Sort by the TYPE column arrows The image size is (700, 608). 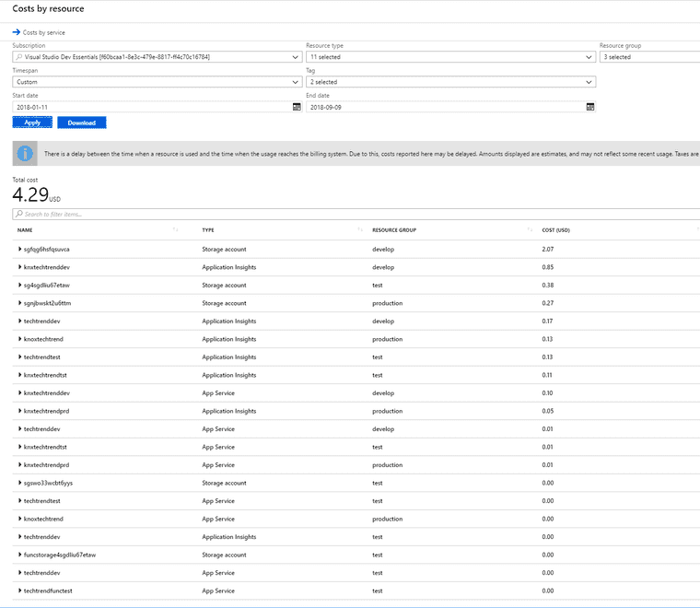pyautogui.click(x=360, y=229)
